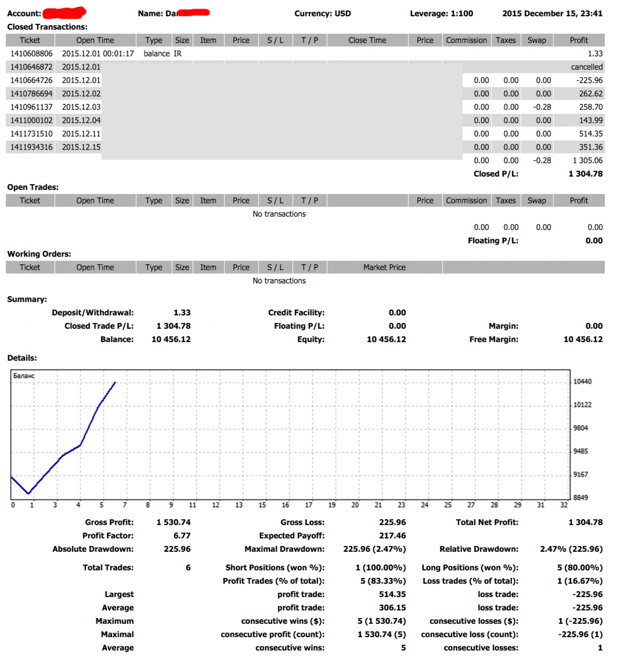Screen dimensions: 617x672
Task: Click the Closed P/L total 1 304.78
Action: coord(585,174)
